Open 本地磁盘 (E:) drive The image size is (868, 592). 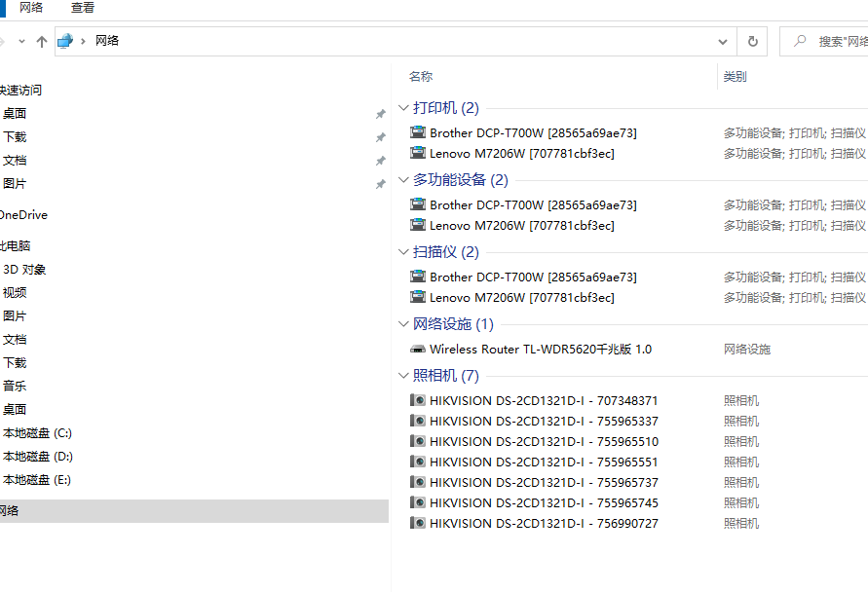(37, 480)
